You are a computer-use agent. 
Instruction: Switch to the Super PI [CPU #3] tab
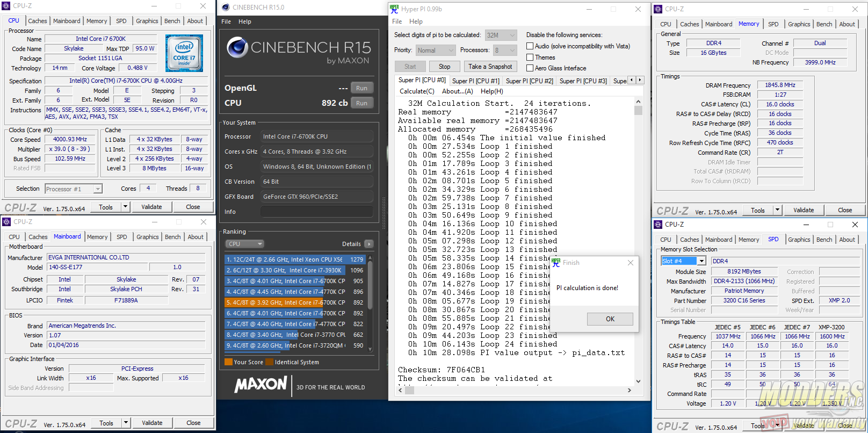tap(583, 81)
